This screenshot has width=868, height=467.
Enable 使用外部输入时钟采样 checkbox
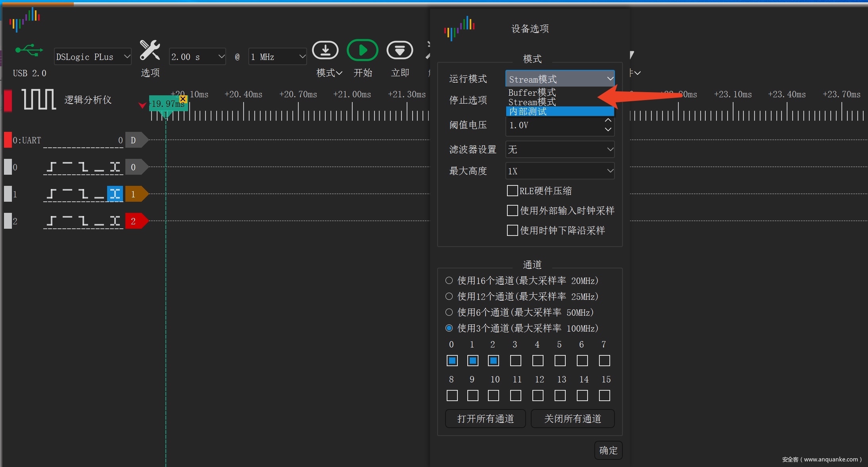click(x=512, y=210)
